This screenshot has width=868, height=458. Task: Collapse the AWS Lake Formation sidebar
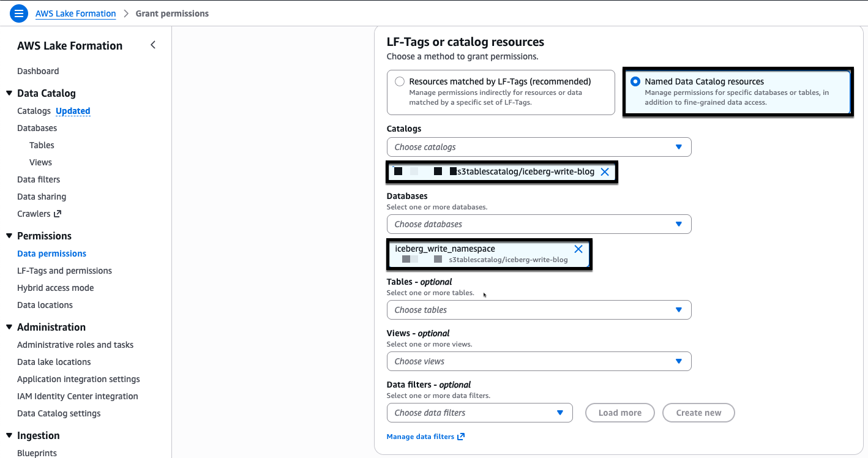tap(153, 45)
